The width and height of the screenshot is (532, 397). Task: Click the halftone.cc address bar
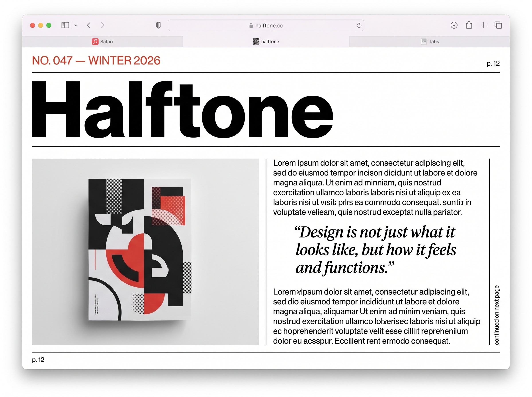(266, 25)
